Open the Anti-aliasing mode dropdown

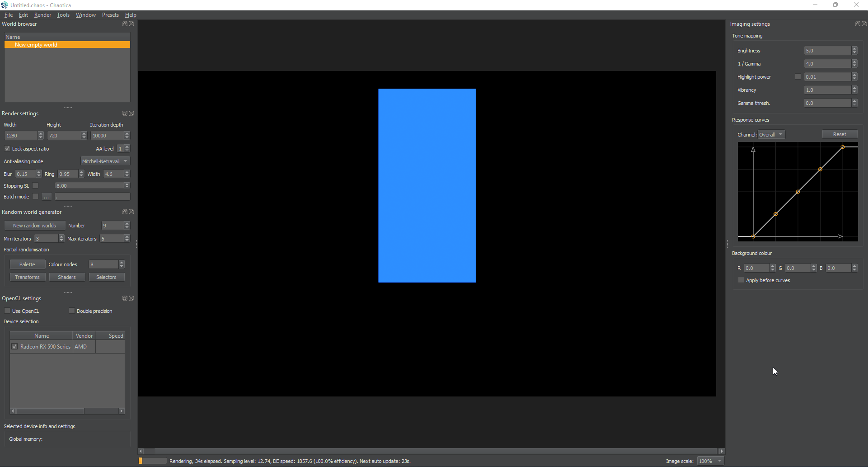click(x=105, y=161)
